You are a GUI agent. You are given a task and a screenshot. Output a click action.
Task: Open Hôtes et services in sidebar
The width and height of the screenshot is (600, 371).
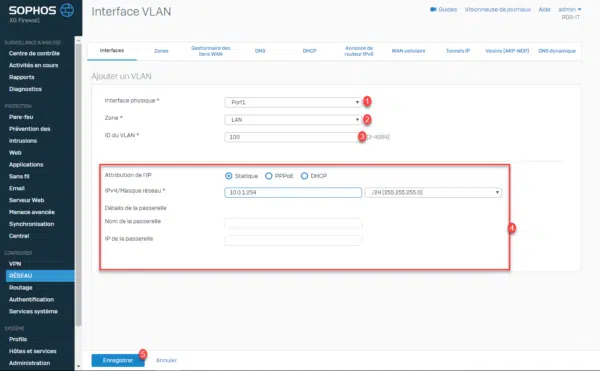33,351
